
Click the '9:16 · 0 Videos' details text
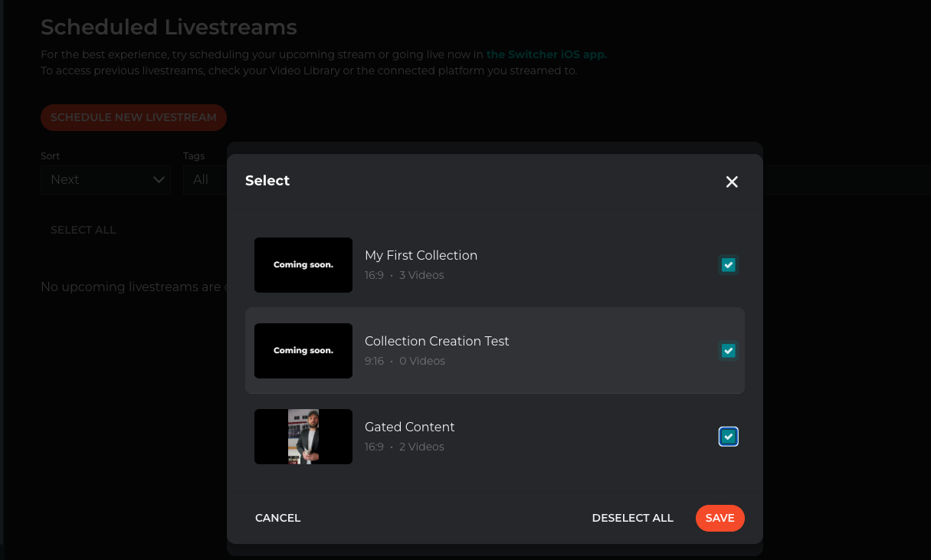(405, 361)
